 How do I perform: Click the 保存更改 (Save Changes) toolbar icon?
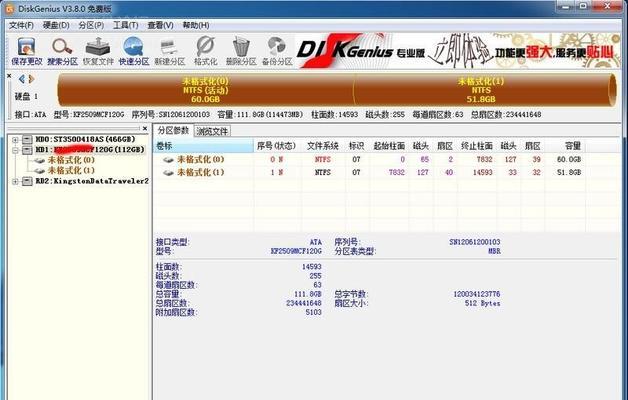click(x=26, y=51)
